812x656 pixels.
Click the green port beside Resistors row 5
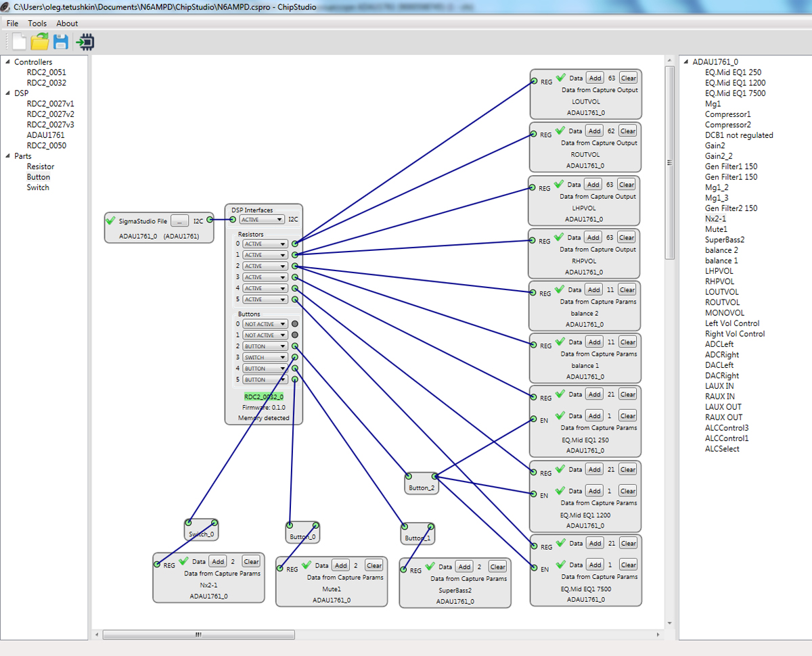[294, 299]
